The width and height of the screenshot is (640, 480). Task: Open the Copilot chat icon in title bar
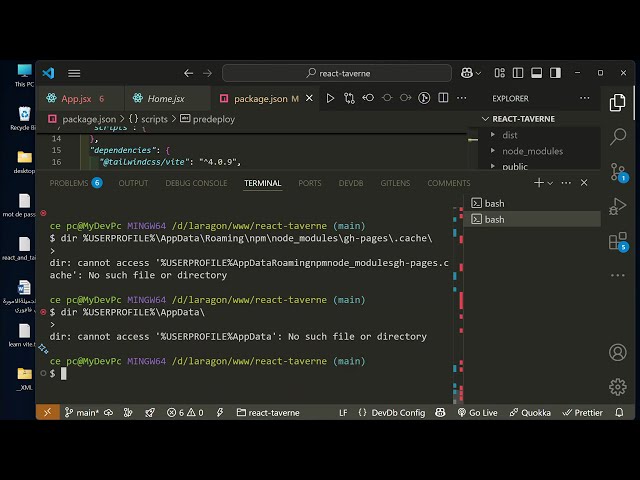pyautogui.click(x=467, y=73)
